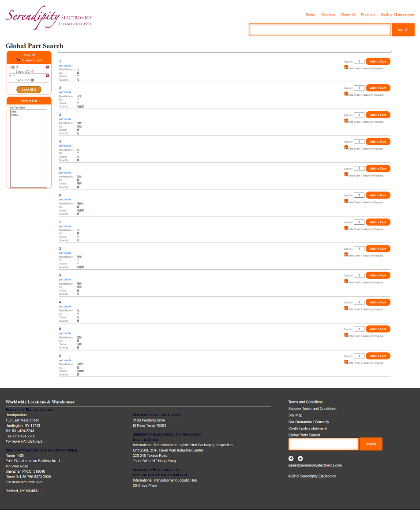Click the data sheet icon of the bottom result
This screenshot has height=512, width=420.
346,361
